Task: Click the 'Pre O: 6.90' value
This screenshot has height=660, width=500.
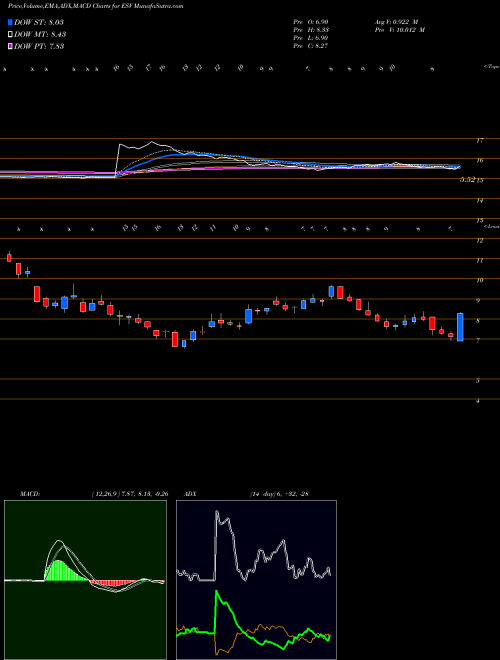Action: [x=311, y=22]
